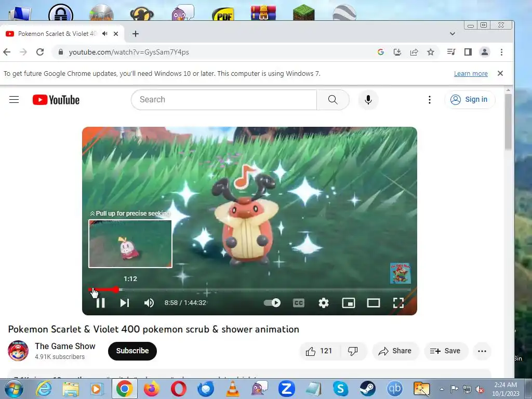Viewport: 532px width, 399px height.
Task: Reload the page
Action: [40, 52]
